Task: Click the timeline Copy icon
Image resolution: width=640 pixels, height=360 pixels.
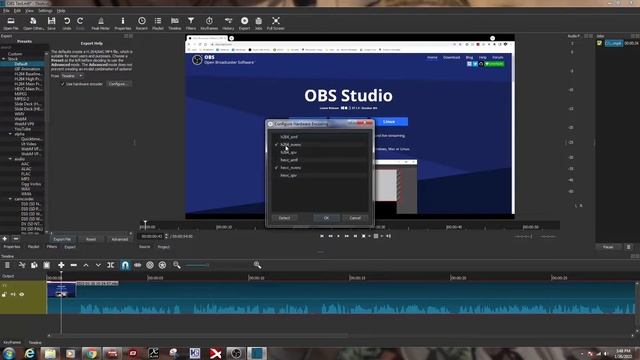Action: [34, 265]
